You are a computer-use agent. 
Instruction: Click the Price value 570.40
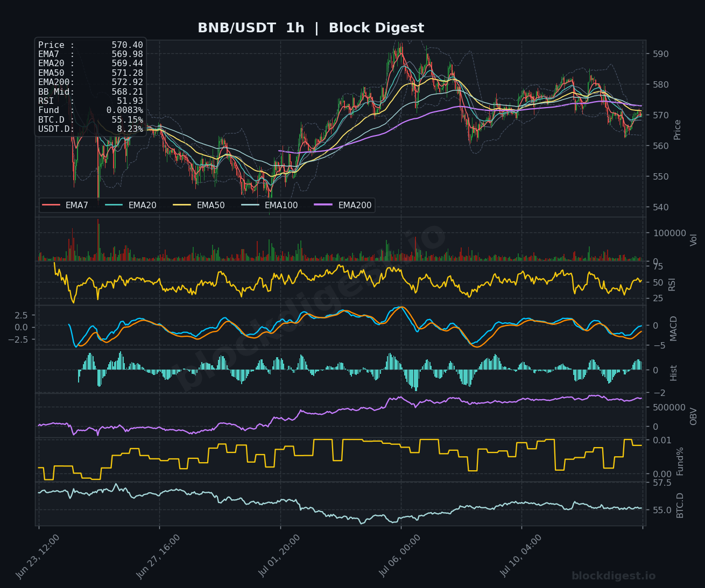128,45
